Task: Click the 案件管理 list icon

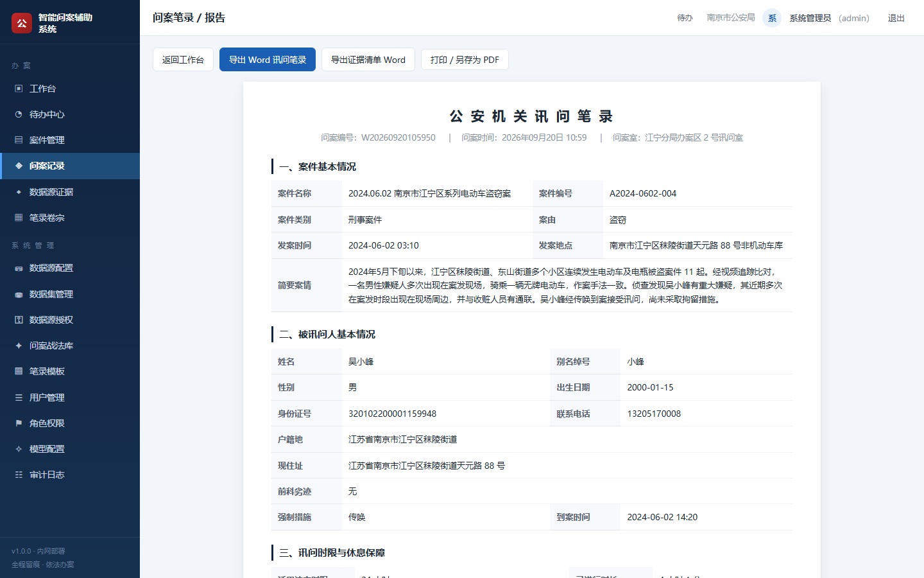Action: 19,140
